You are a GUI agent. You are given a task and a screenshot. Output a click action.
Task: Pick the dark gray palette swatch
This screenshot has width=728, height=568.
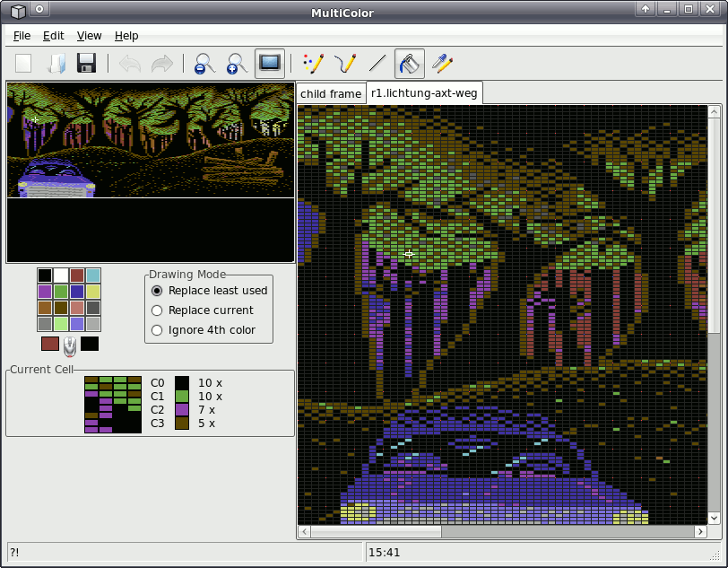pyautogui.click(x=93, y=308)
